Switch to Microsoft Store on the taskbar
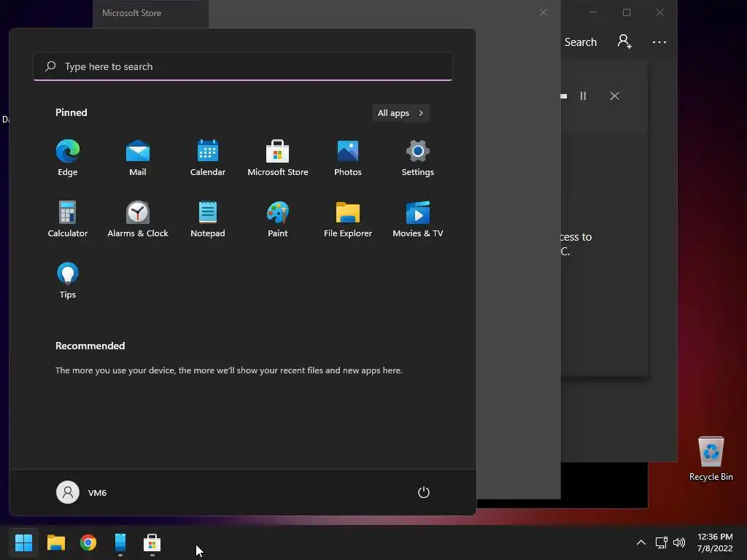 tap(152, 542)
